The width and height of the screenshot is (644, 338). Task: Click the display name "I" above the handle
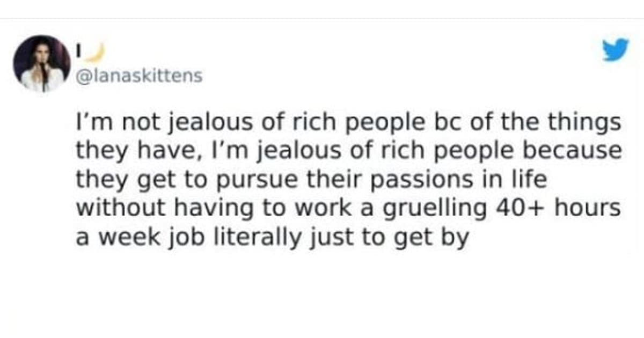(x=78, y=52)
